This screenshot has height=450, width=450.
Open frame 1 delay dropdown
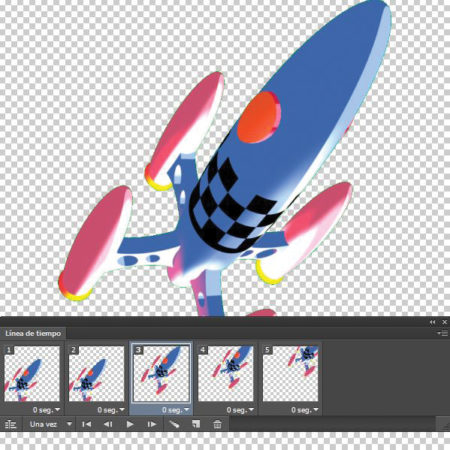(x=46, y=410)
